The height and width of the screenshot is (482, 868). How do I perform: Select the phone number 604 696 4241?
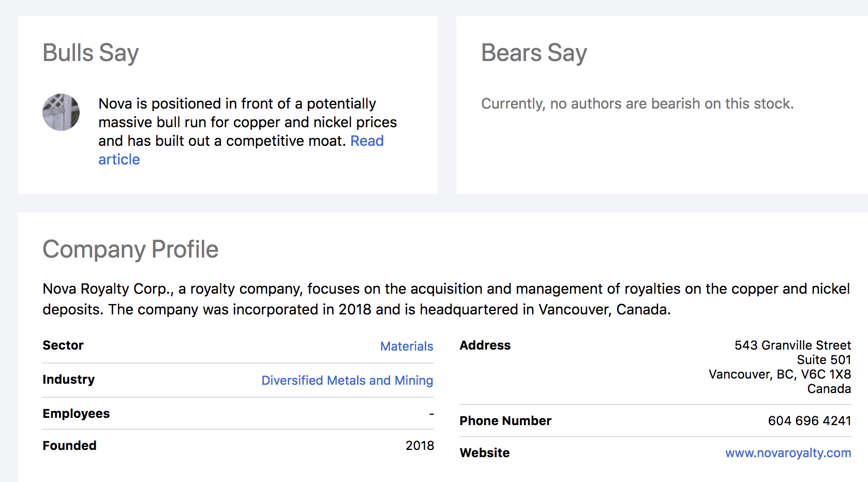810,421
